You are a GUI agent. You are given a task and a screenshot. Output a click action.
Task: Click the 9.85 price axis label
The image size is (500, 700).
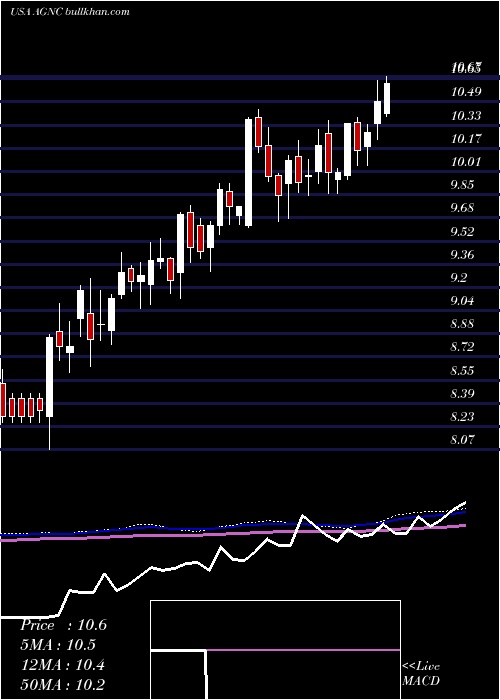(462, 185)
